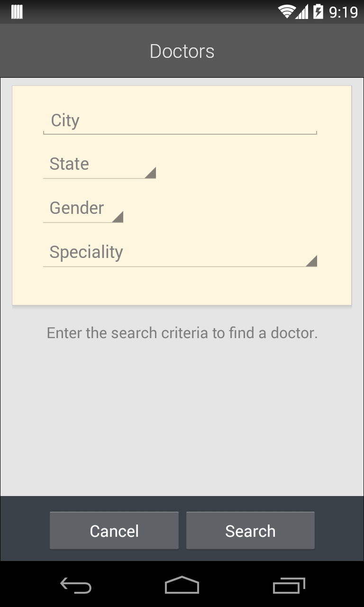Screen dimensions: 364x607
Task: Focus the City text field
Action: 180,121
